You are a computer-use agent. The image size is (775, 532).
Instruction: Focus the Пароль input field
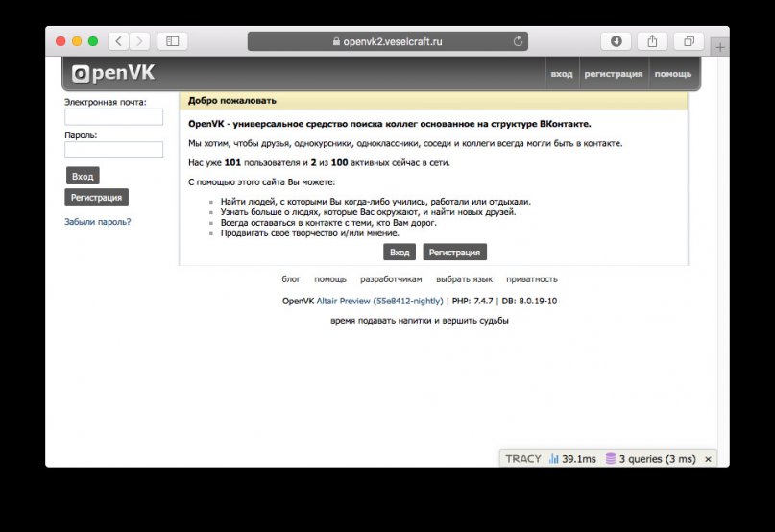tap(113, 150)
